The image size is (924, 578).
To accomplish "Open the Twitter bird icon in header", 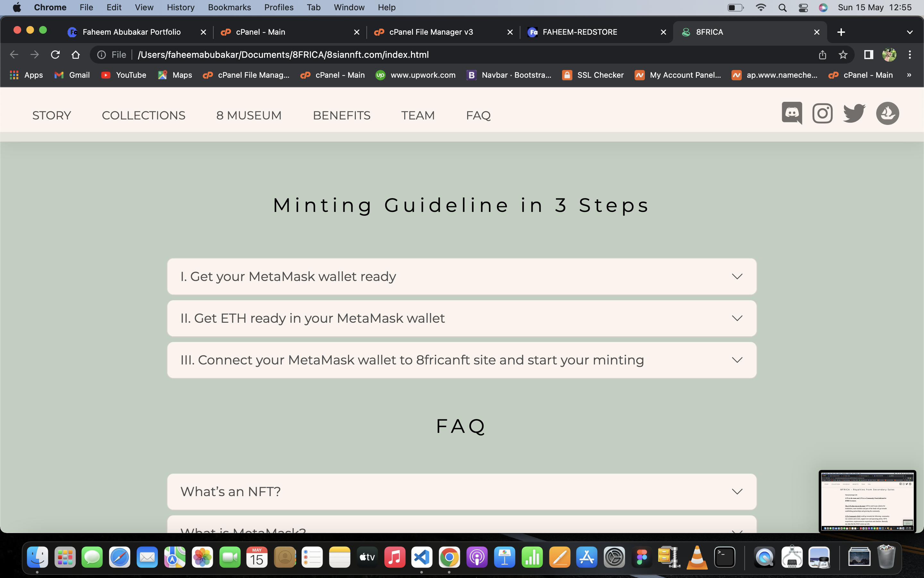I will (854, 113).
